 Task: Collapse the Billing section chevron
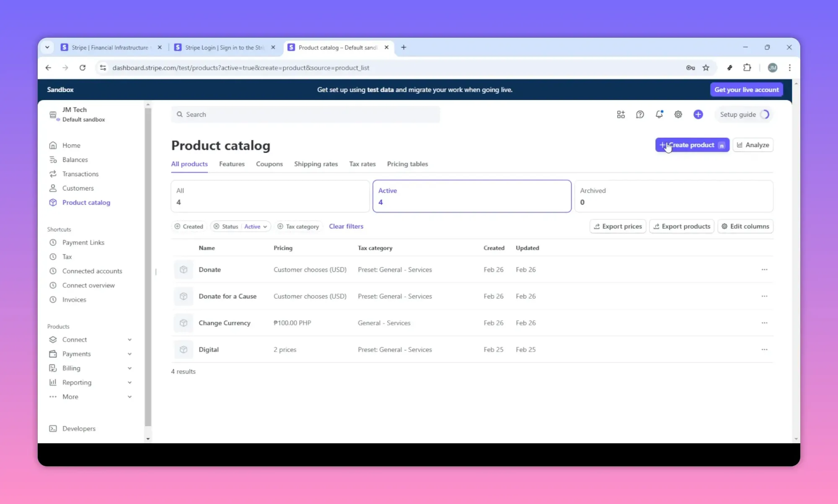coord(129,368)
